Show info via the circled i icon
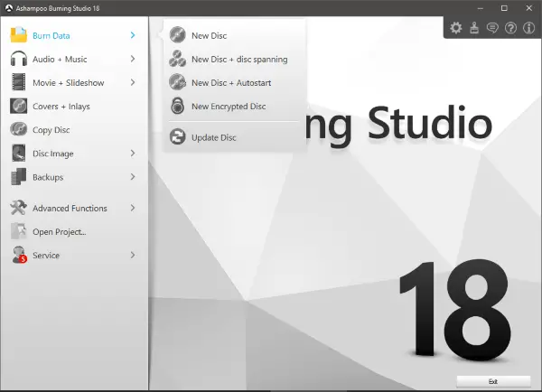Screen dimensions: 542x392 point(528,28)
